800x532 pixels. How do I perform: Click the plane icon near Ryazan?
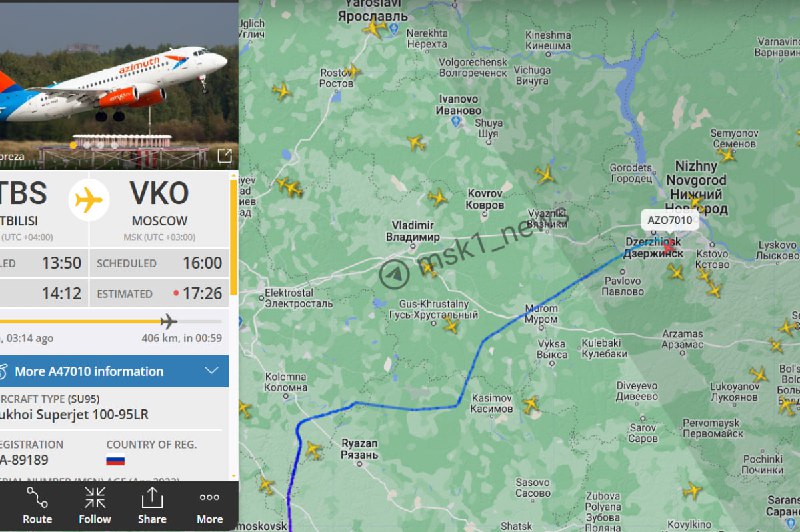(313, 450)
